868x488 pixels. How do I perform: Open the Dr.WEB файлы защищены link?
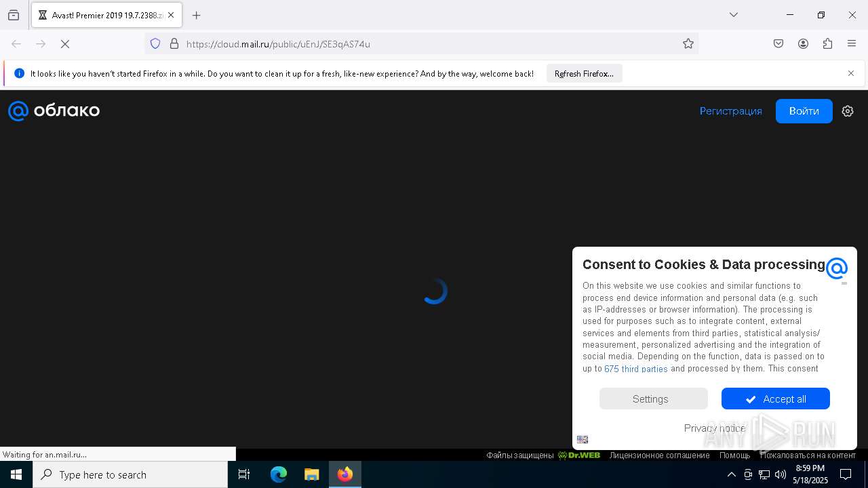543,455
